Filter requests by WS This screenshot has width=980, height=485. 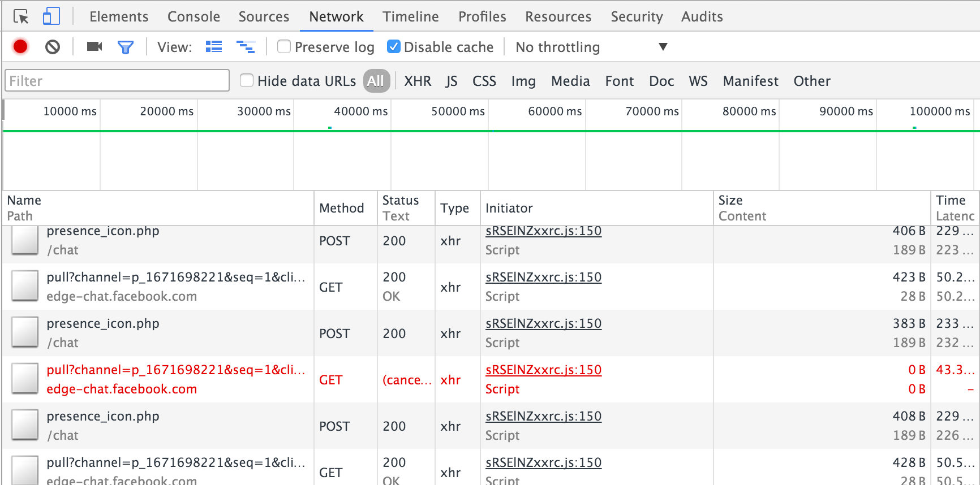click(x=698, y=81)
